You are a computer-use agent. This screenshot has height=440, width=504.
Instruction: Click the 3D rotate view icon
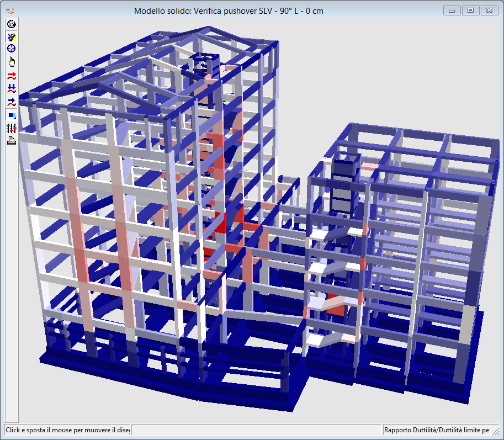tap(11, 24)
